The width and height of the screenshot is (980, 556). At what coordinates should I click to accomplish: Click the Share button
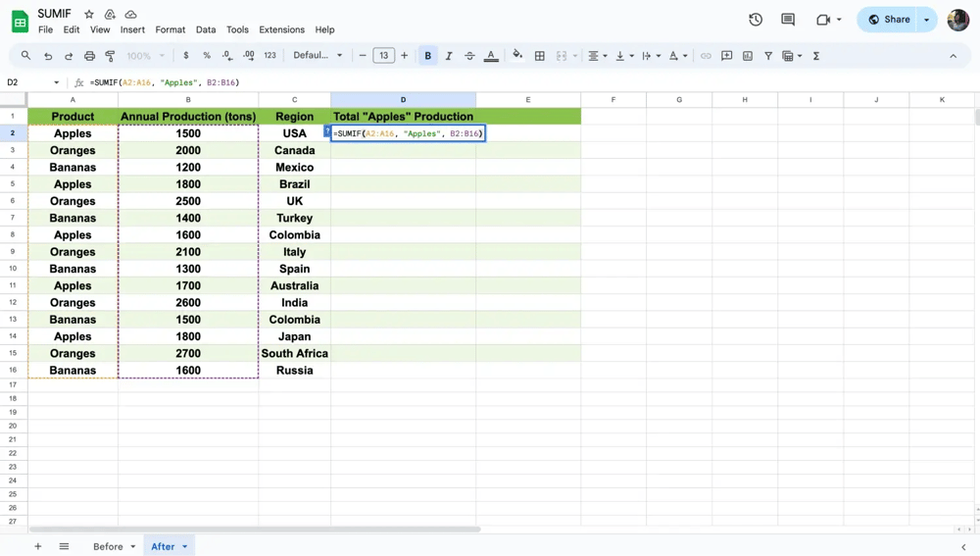[x=890, y=20]
